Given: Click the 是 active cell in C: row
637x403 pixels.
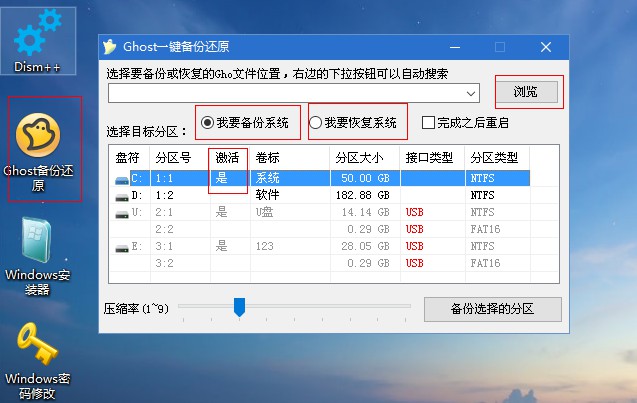Looking at the screenshot, I should coord(221,178).
